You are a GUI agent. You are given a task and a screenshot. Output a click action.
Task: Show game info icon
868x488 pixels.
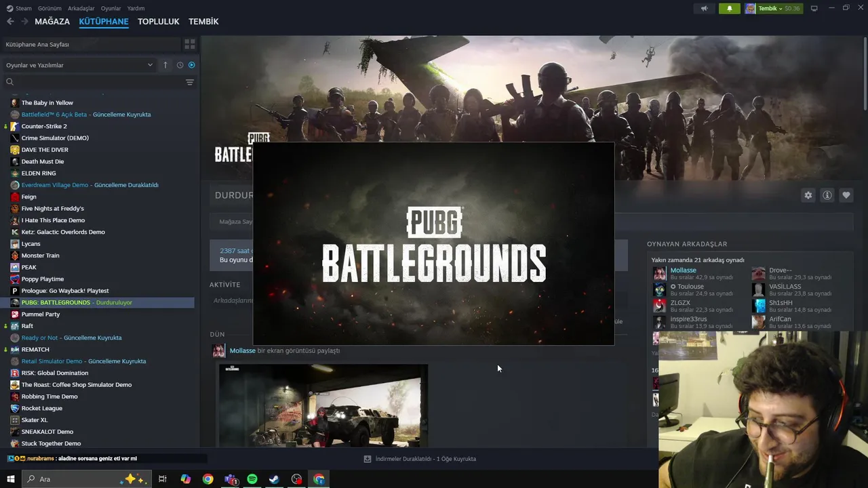827,195
